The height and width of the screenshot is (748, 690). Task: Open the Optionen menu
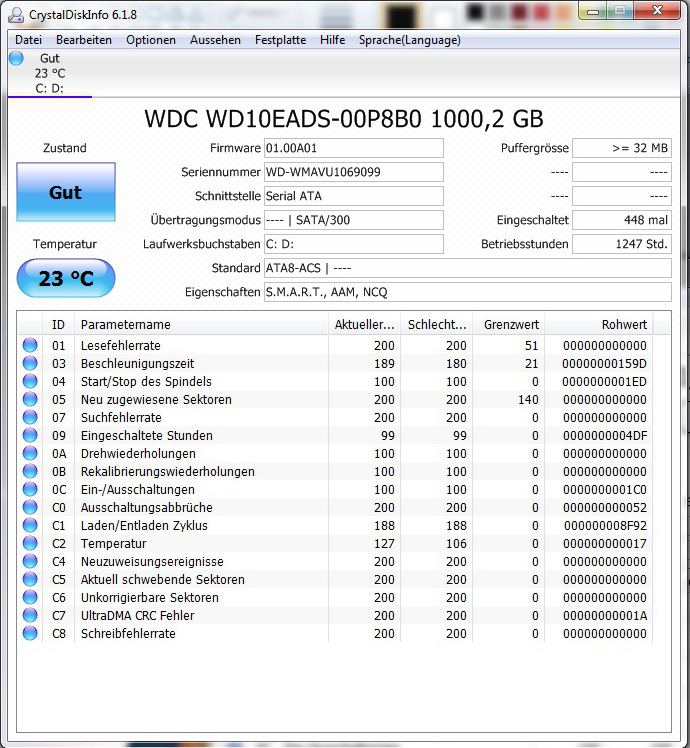point(151,40)
